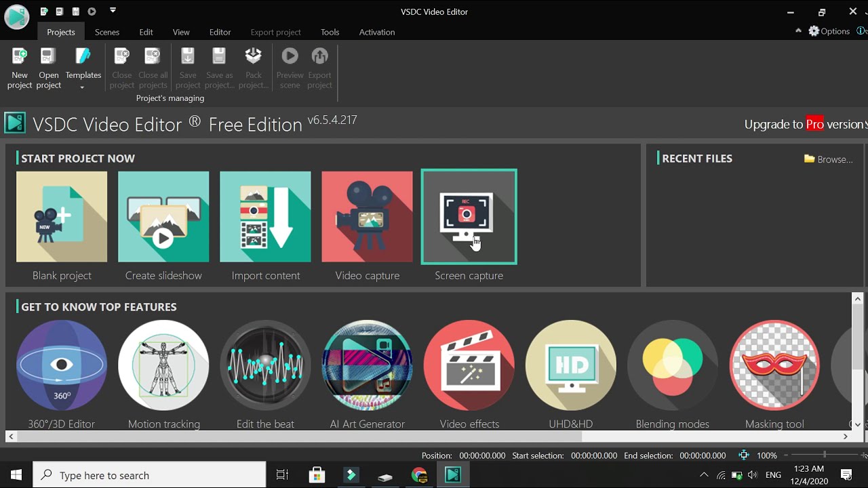868x488 pixels.
Task: Expand the quick access toolbar customize arrow
Action: pyautogui.click(x=113, y=11)
